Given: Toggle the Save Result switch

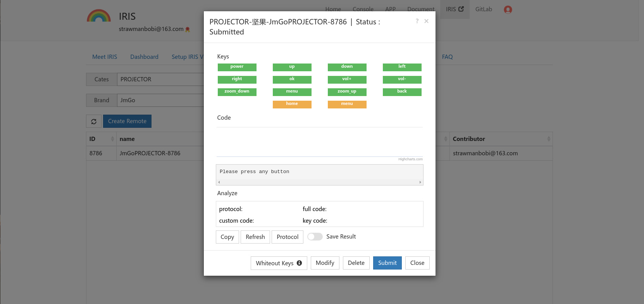Looking at the screenshot, I should pyautogui.click(x=315, y=237).
